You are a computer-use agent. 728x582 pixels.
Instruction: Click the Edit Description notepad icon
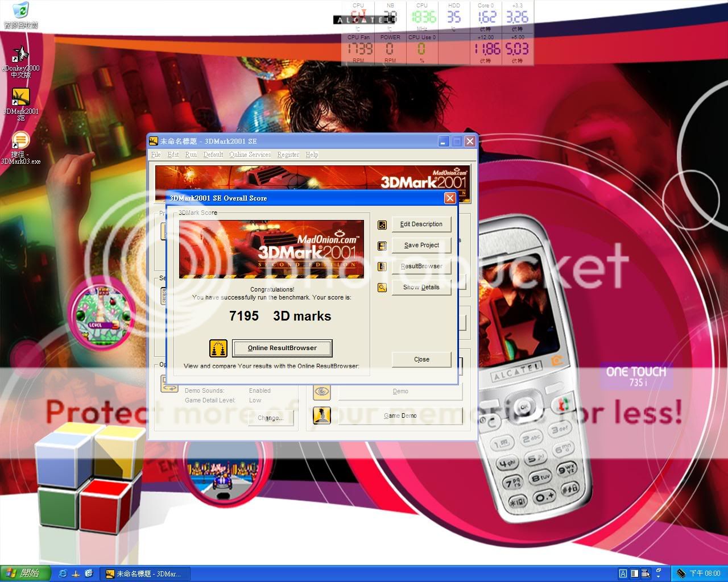tap(382, 225)
